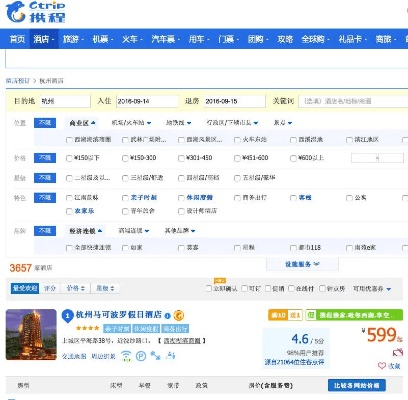Click the parking P icon on hotel card
The image size is (408, 400).
coord(141,356)
